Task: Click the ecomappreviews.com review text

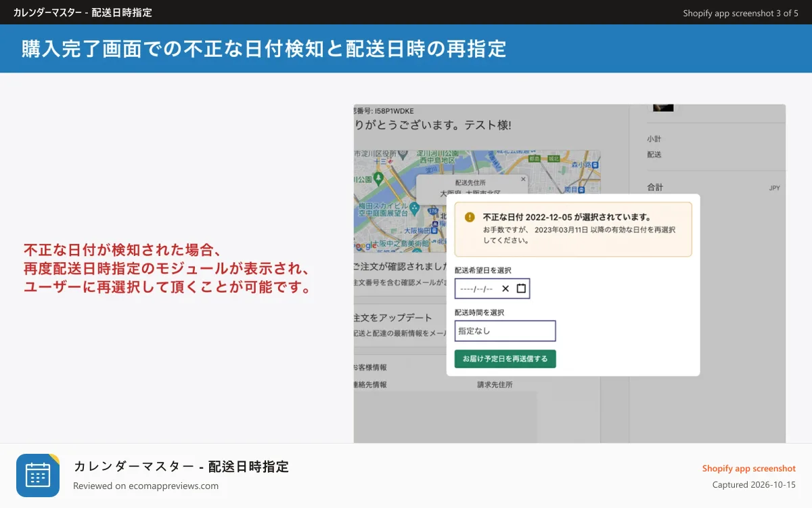Action: click(145, 486)
